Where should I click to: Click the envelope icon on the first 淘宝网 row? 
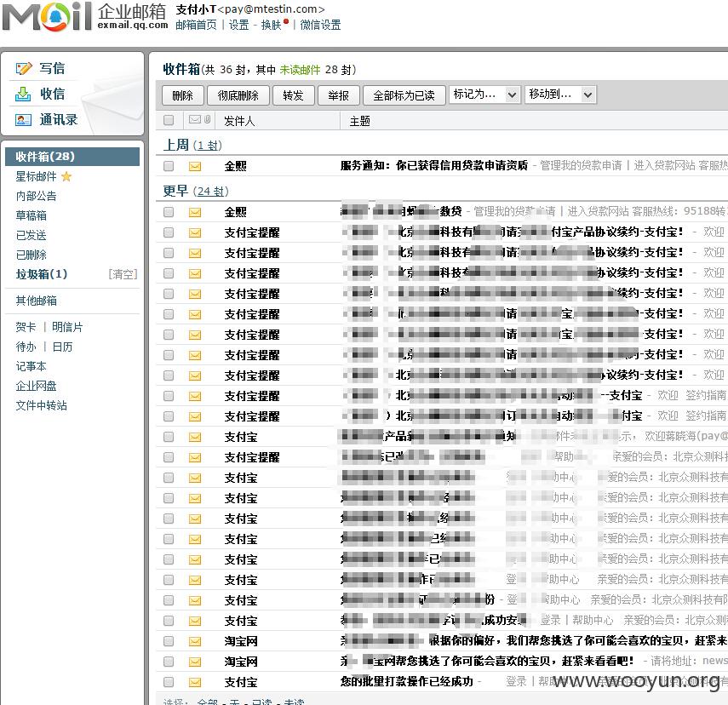click(x=195, y=641)
